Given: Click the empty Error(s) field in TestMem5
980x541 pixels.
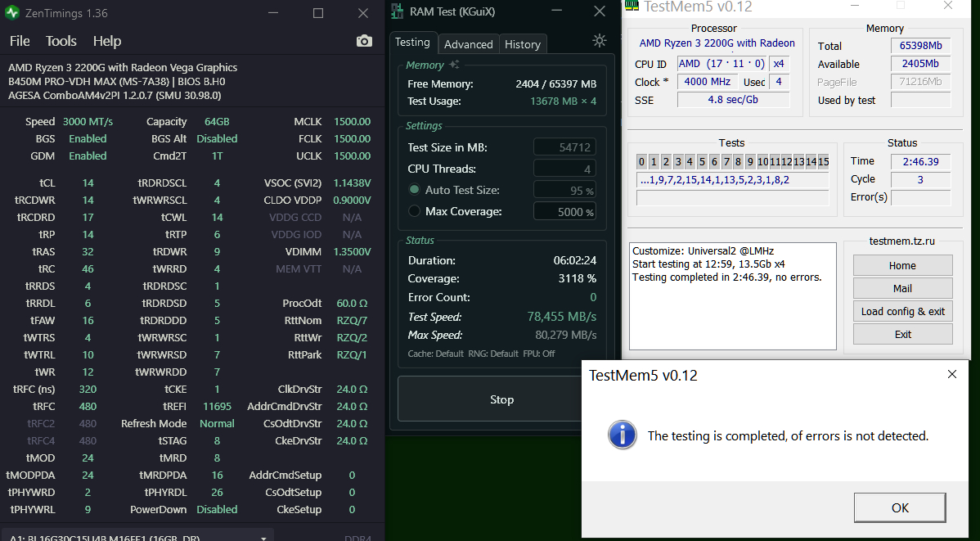Looking at the screenshot, I should [x=920, y=197].
